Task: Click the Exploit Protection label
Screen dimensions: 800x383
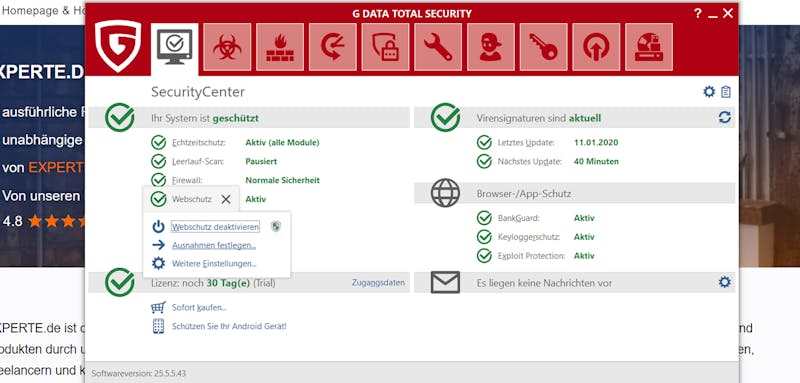Action: 532,256
